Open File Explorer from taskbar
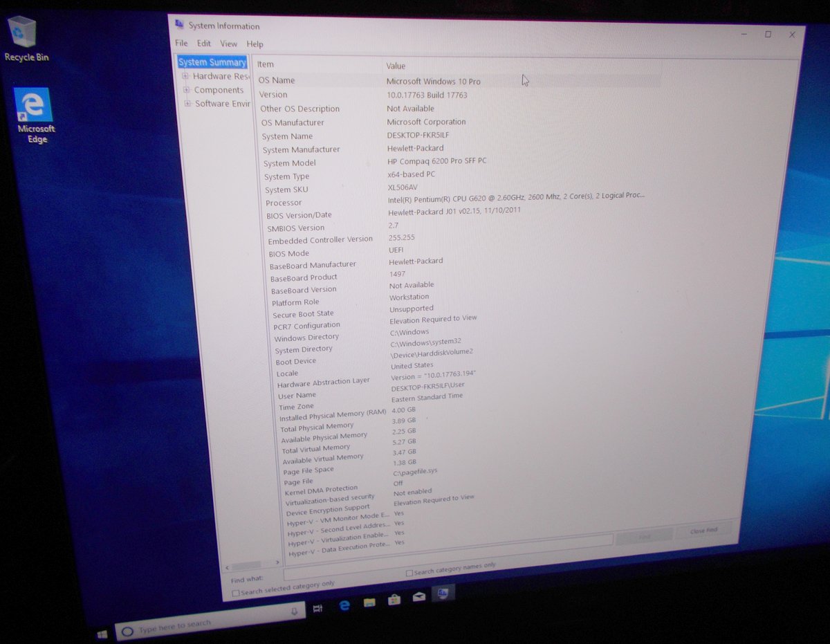This screenshot has width=830, height=644. 369,602
